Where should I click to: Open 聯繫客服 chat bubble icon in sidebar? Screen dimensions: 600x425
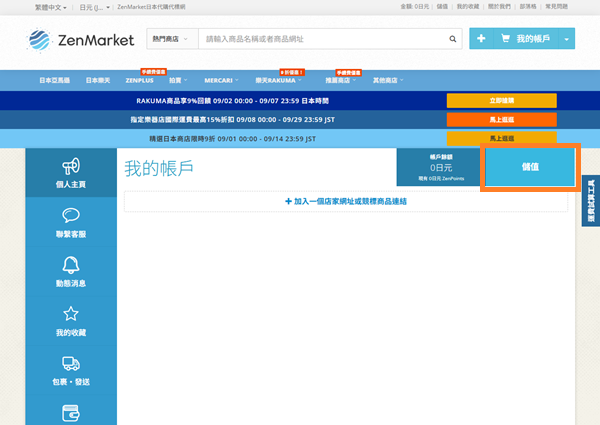(x=71, y=215)
